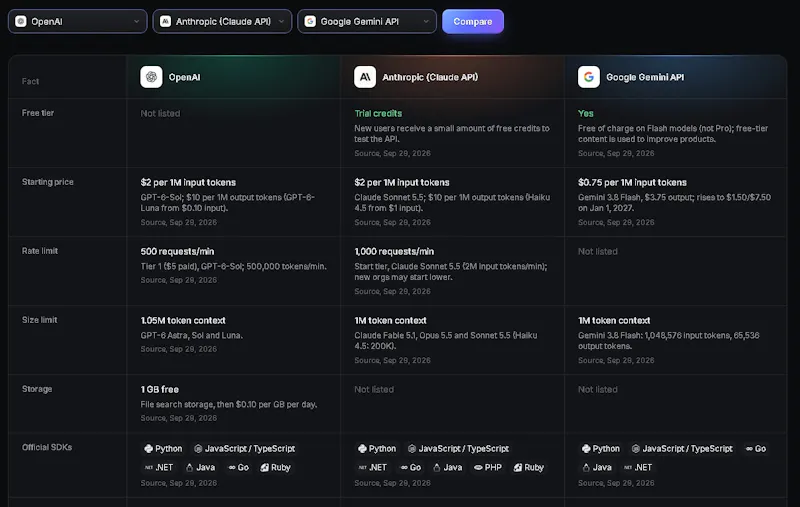This screenshot has width=800, height=507.
Task: Open Source link in Anthropic Starting price cell
Action: tap(392, 222)
